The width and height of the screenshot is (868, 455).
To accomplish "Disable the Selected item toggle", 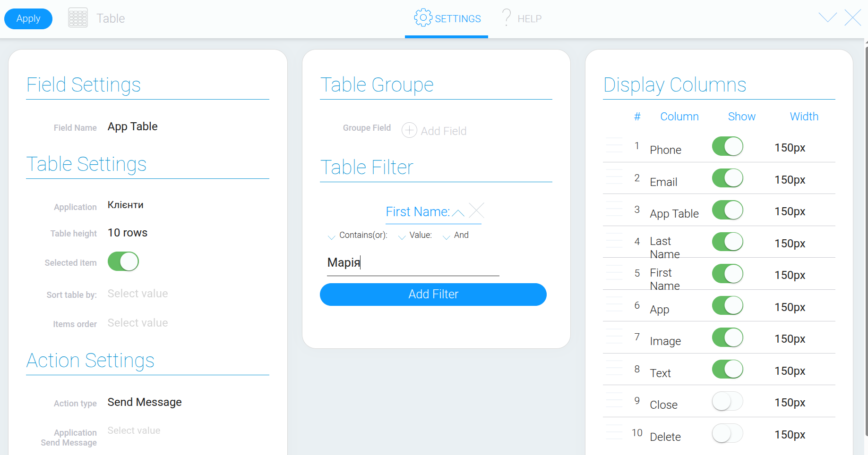I will [x=123, y=261].
